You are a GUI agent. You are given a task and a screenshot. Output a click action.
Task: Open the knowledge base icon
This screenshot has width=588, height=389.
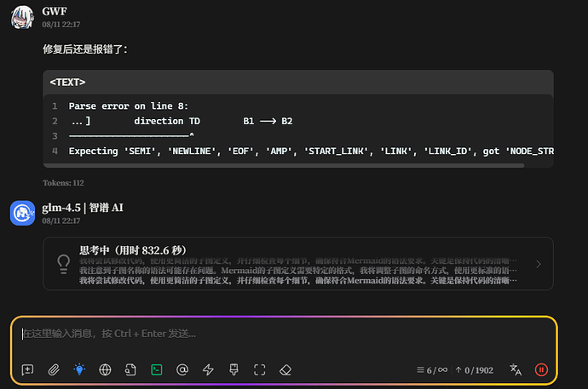click(130, 370)
